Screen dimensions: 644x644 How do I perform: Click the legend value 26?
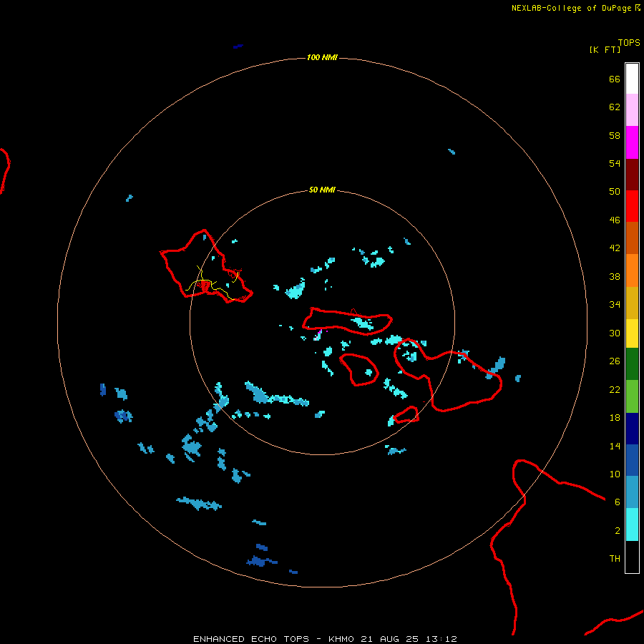pos(615,361)
